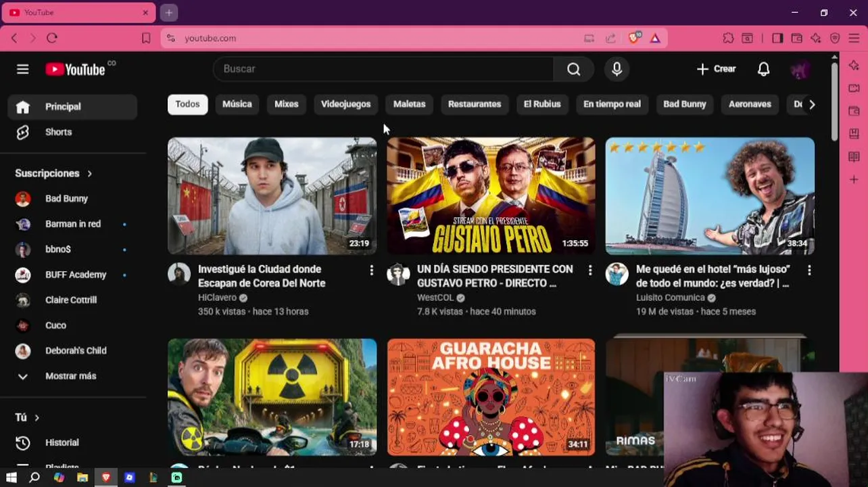Screen dimensions: 868x487
Task: Open Deborah's Child channel
Action: click(x=72, y=351)
